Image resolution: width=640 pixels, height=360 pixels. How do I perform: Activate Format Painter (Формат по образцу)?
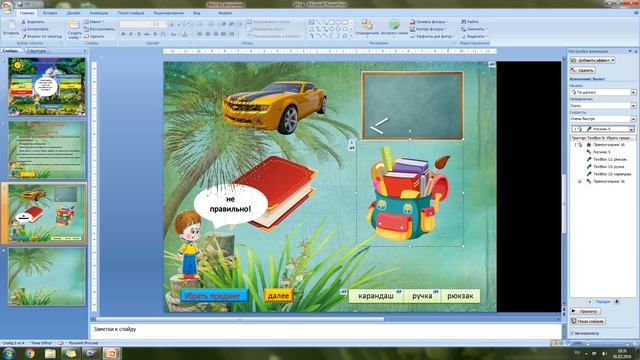pos(42,36)
